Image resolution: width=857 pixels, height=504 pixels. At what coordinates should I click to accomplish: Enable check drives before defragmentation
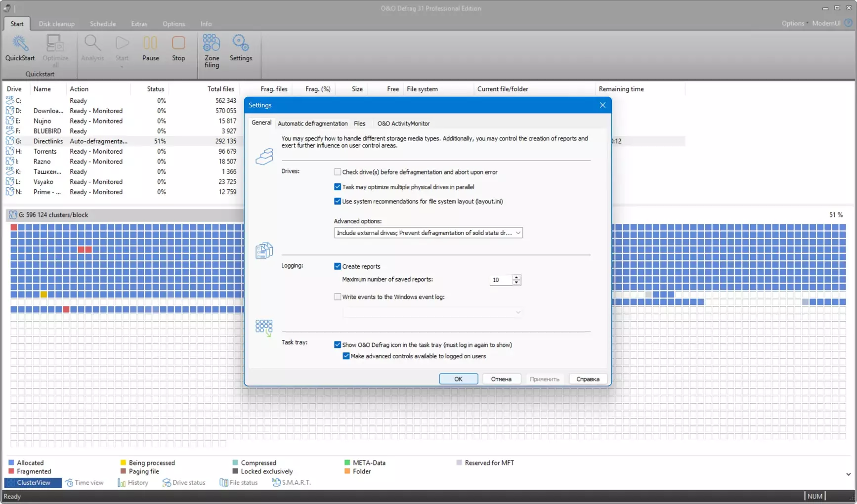pyautogui.click(x=338, y=172)
